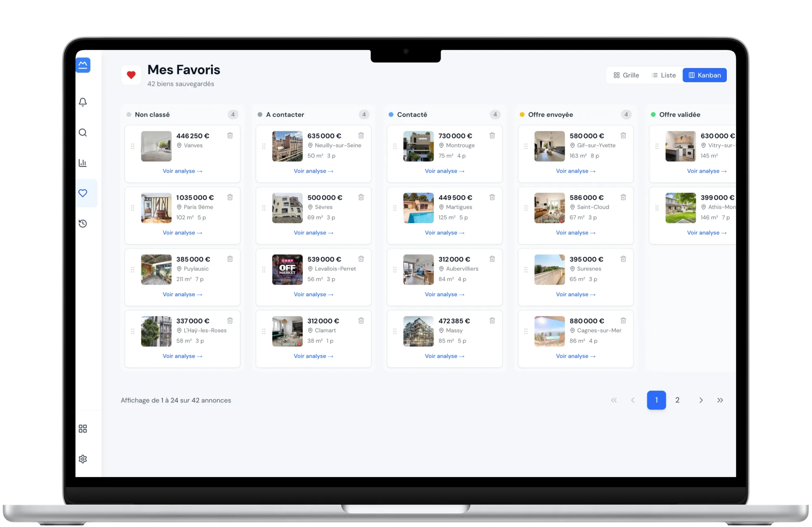Jump to first page double arrow
812x527 pixels.
614,400
